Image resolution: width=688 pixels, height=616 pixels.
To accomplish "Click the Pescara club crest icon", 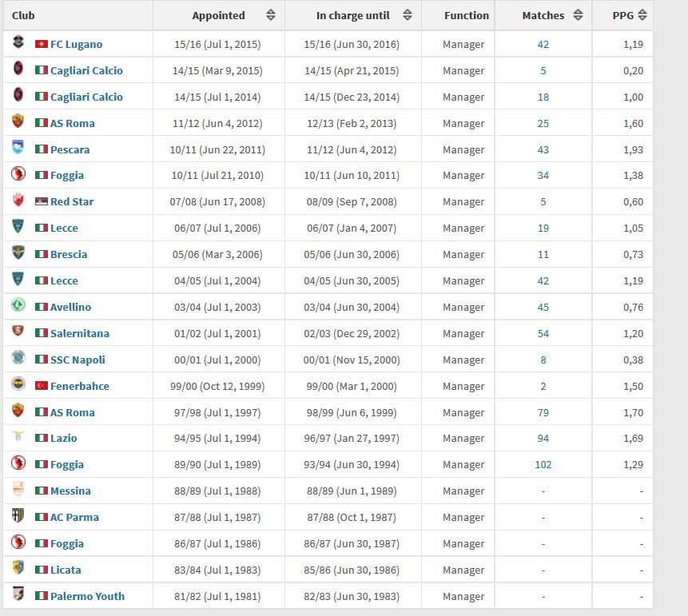I will point(18,148).
